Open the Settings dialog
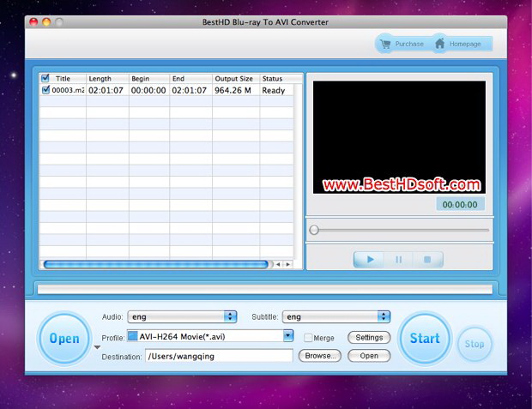532x409 pixels. (369, 338)
